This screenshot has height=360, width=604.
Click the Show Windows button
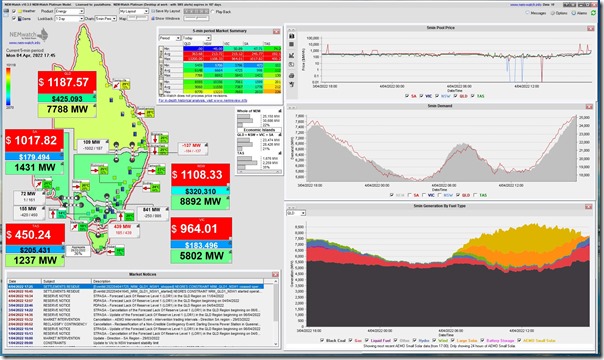point(166,18)
